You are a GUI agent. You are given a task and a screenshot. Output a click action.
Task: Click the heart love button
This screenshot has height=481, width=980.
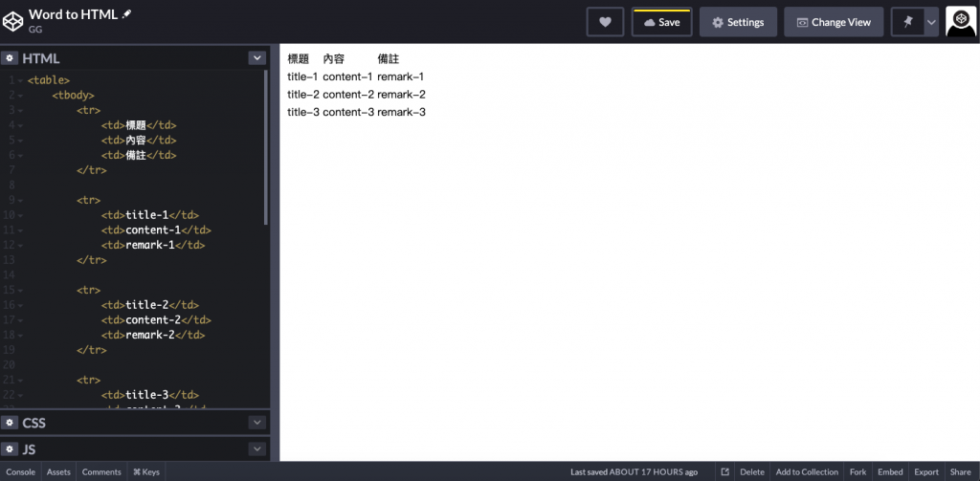tap(605, 22)
